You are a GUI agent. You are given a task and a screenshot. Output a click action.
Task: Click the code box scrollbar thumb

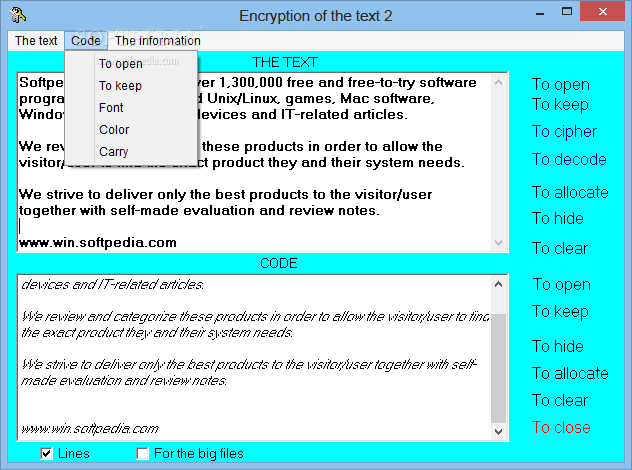tap(499, 368)
